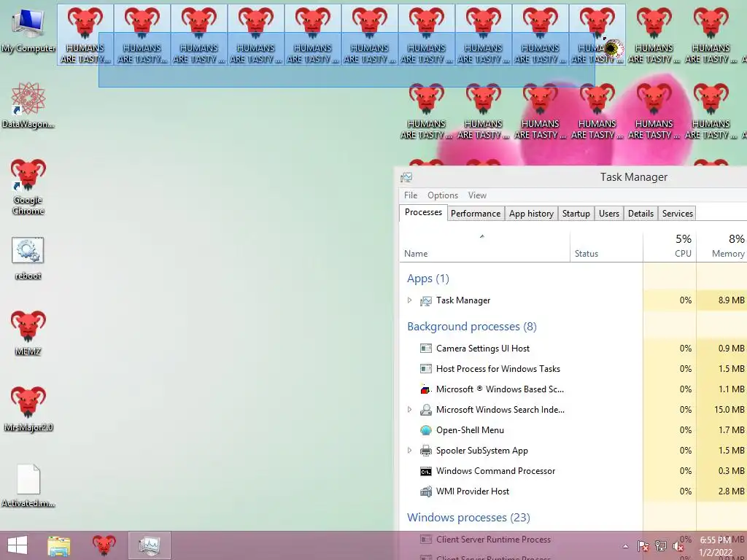Show hidden tray icons arrow
The width and height of the screenshot is (747, 560).
(x=625, y=546)
